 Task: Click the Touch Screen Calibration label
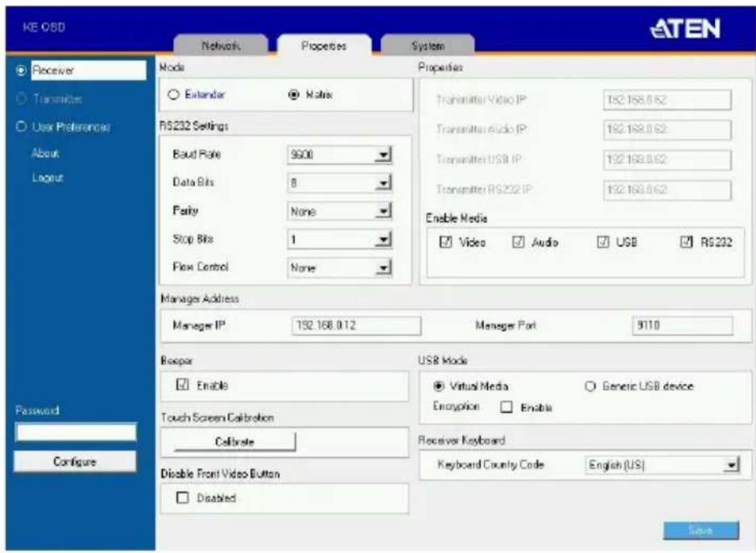point(217,418)
